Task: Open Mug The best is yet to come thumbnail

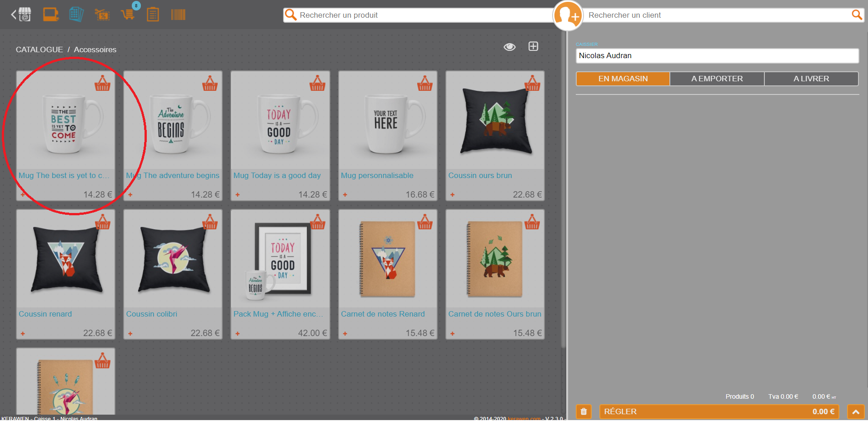Action: click(66, 120)
